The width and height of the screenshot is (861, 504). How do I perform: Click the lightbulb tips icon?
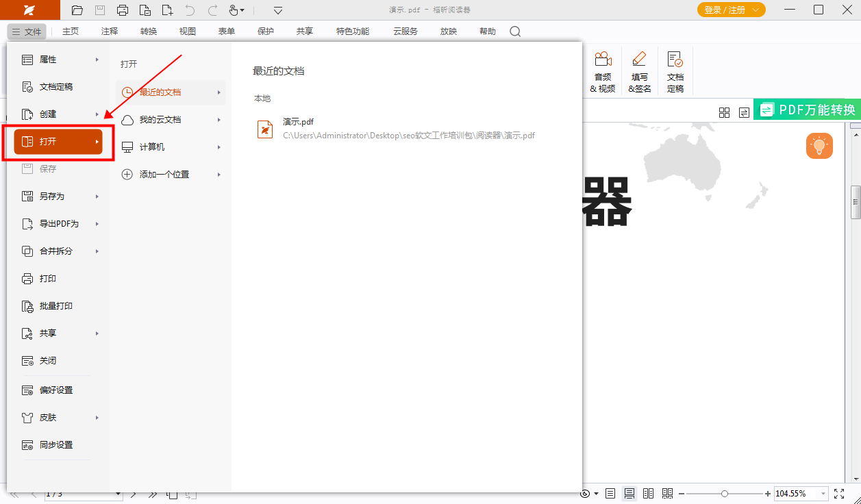(819, 145)
